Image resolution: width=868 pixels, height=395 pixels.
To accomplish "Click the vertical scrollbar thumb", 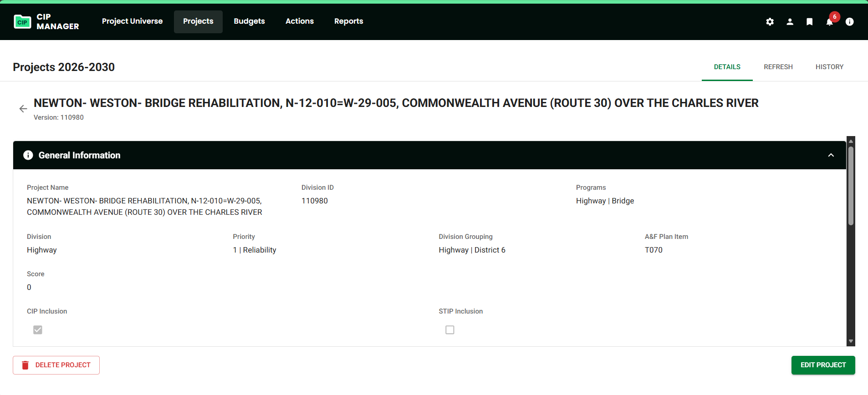I will tap(850, 186).
